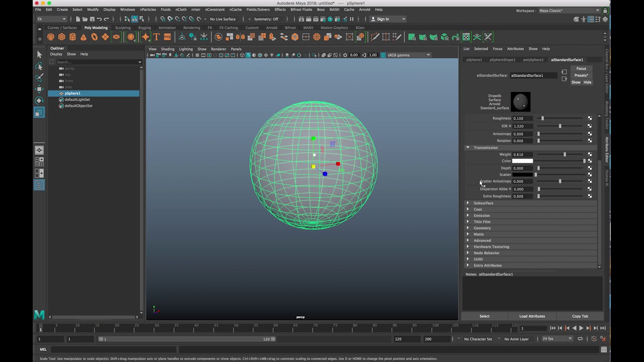This screenshot has height=362, width=644.
Task: Open the viewport Shading menu
Action: (168, 49)
